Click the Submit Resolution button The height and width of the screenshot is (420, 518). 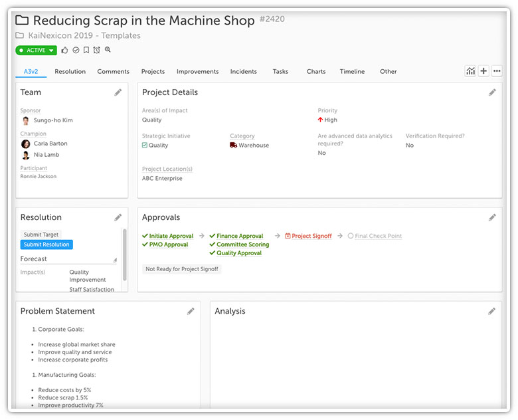click(46, 245)
